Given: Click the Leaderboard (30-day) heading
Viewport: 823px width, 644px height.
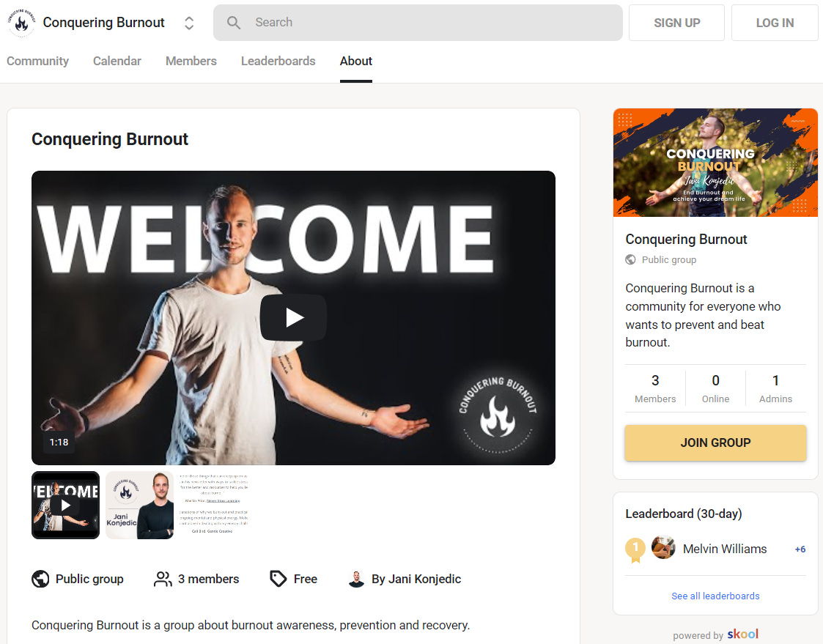Looking at the screenshot, I should 683,514.
